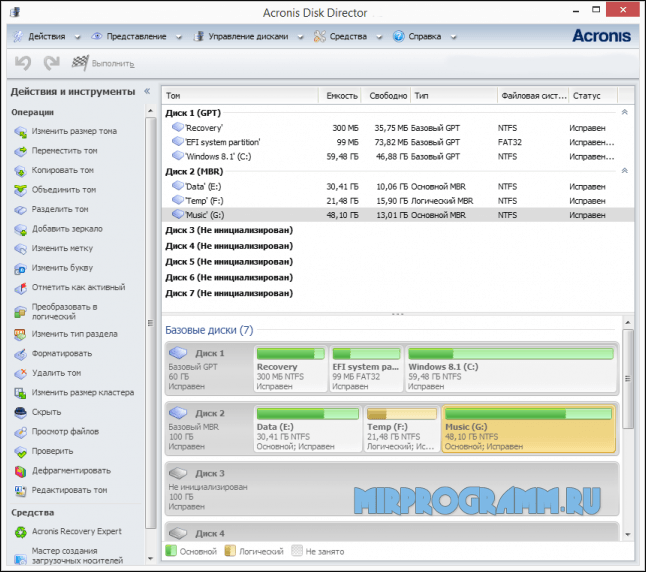The width and height of the screenshot is (646, 572).
Task: Click the Проверить checkmark icon
Action: tap(20, 452)
